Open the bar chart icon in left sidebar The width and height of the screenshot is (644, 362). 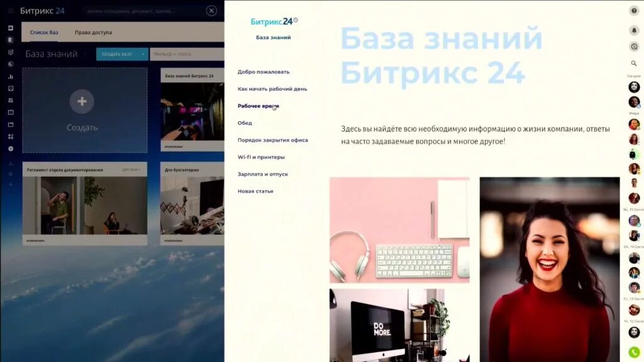pos(11,77)
